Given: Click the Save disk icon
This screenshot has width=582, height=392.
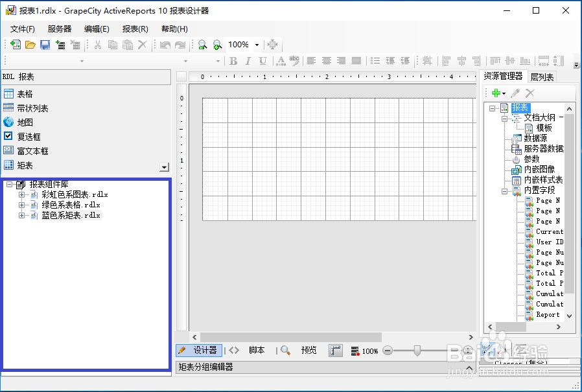Looking at the screenshot, I should [x=45, y=45].
